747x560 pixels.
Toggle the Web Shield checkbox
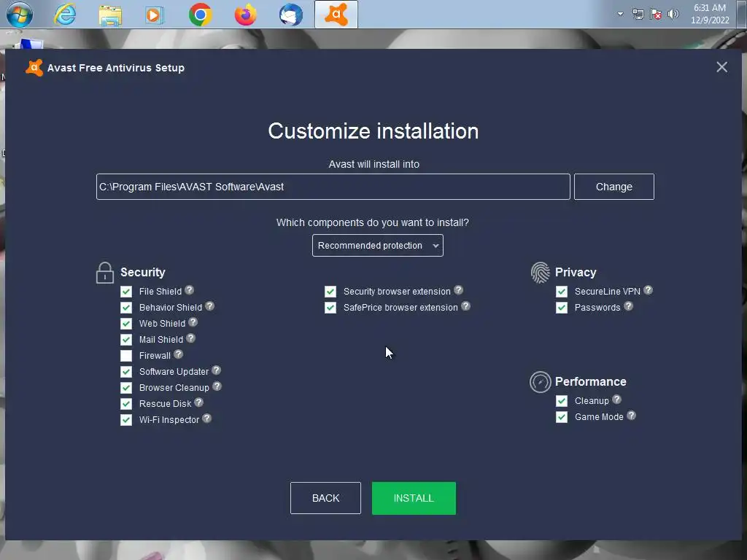coord(126,324)
